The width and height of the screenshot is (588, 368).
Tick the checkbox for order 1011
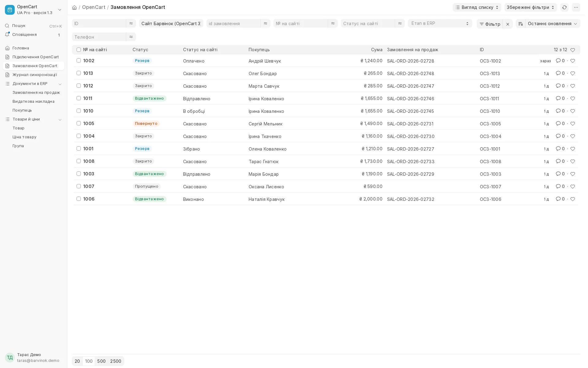(79, 98)
